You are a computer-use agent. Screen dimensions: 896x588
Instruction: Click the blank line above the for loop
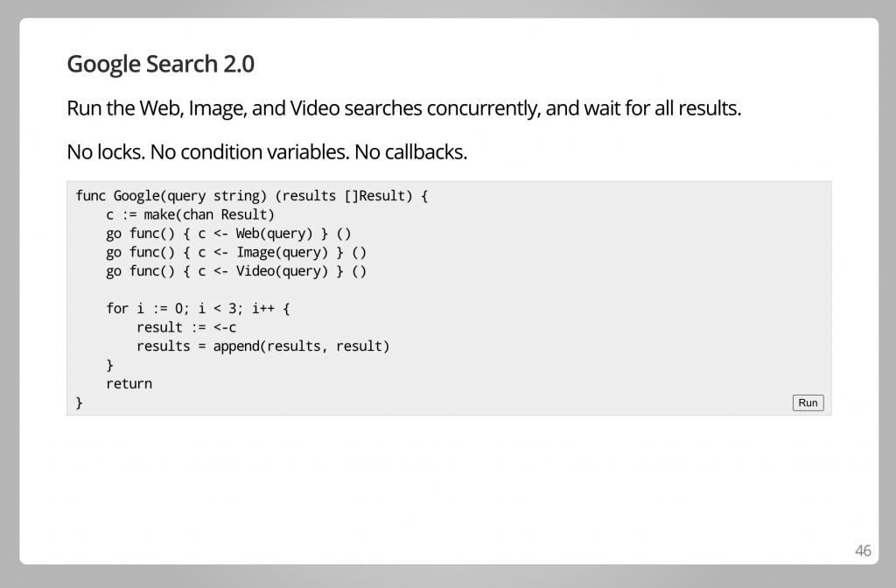click(x=262, y=290)
